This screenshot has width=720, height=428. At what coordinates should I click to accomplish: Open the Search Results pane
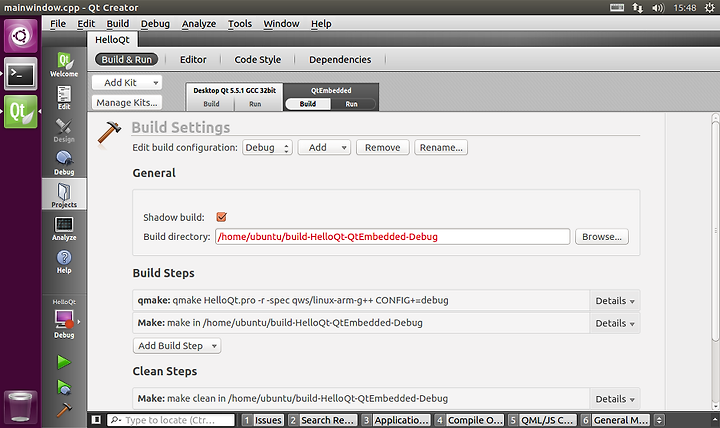pyautogui.click(x=322, y=420)
